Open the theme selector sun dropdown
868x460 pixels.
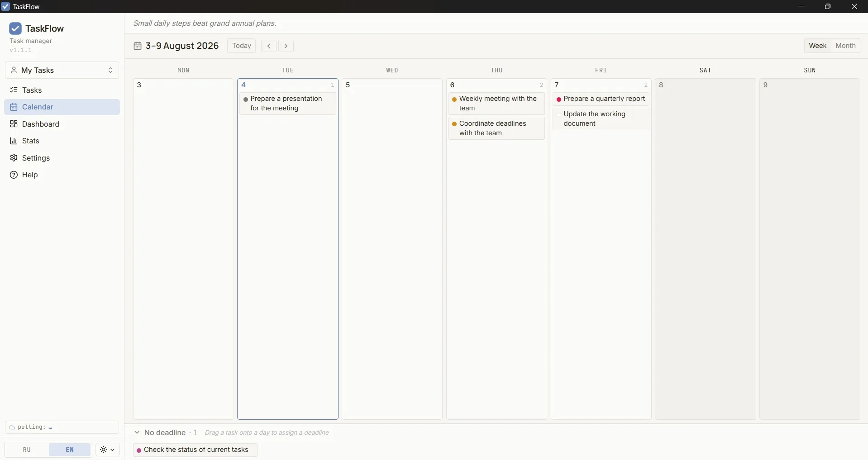[x=108, y=450]
